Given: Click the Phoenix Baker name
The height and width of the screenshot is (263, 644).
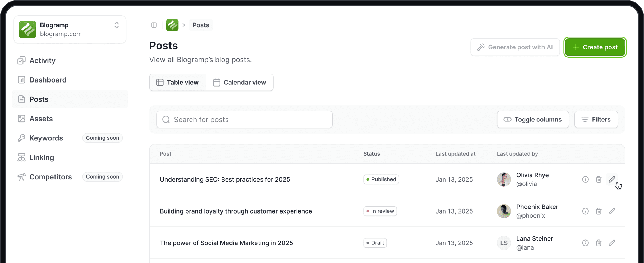Looking at the screenshot, I should (x=537, y=207).
